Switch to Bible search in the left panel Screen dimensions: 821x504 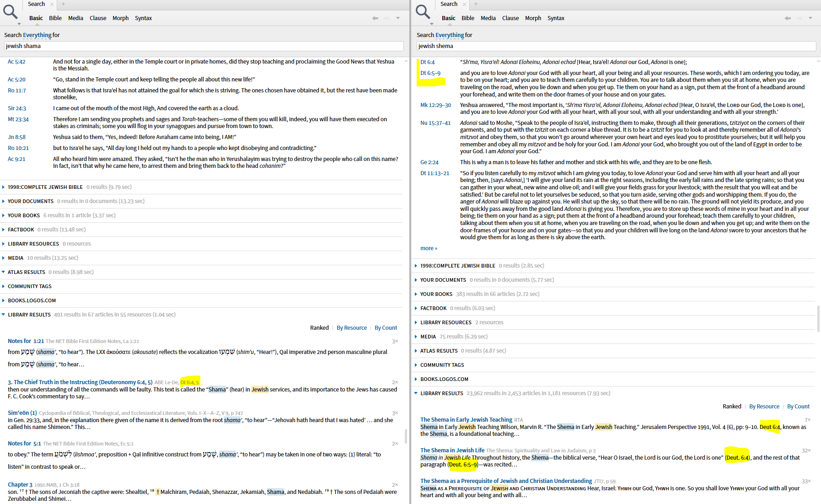[x=55, y=18]
